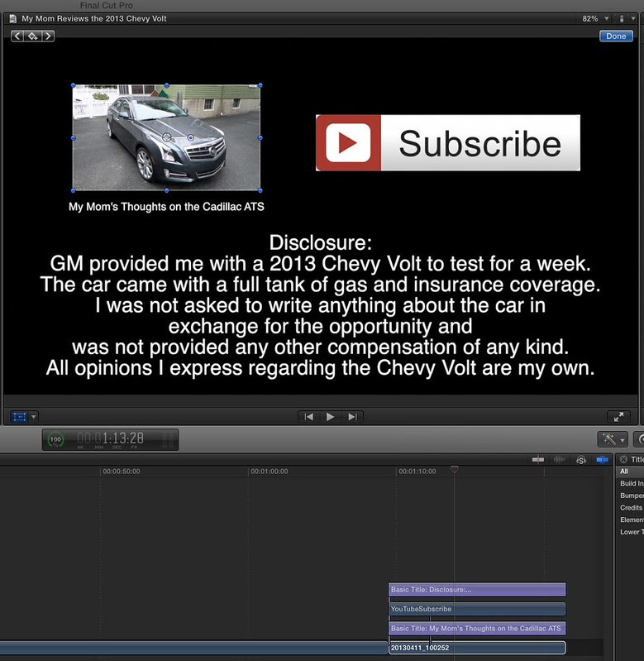Click the project document icon beside the title
This screenshot has height=661, width=644.
coord(13,18)
